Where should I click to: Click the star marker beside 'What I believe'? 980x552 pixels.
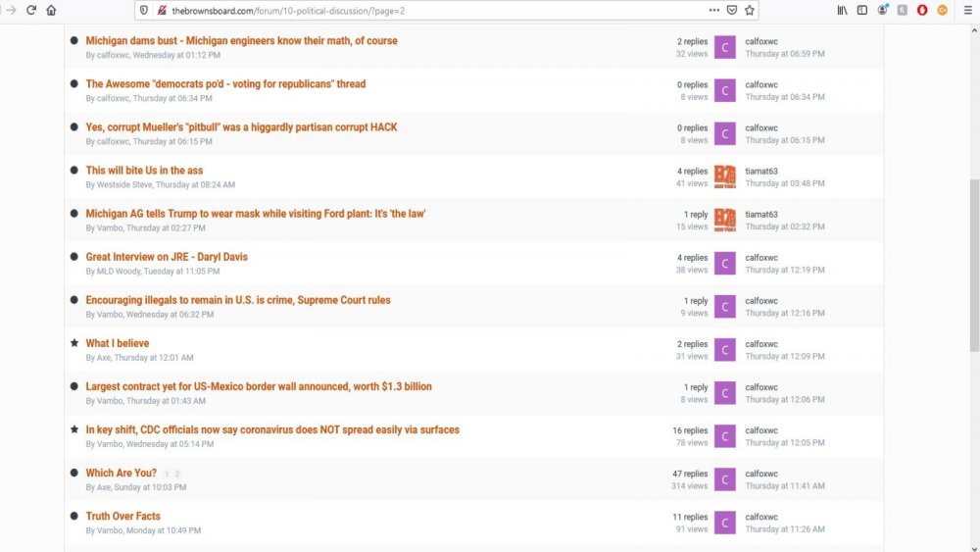[x=74, y=342]
